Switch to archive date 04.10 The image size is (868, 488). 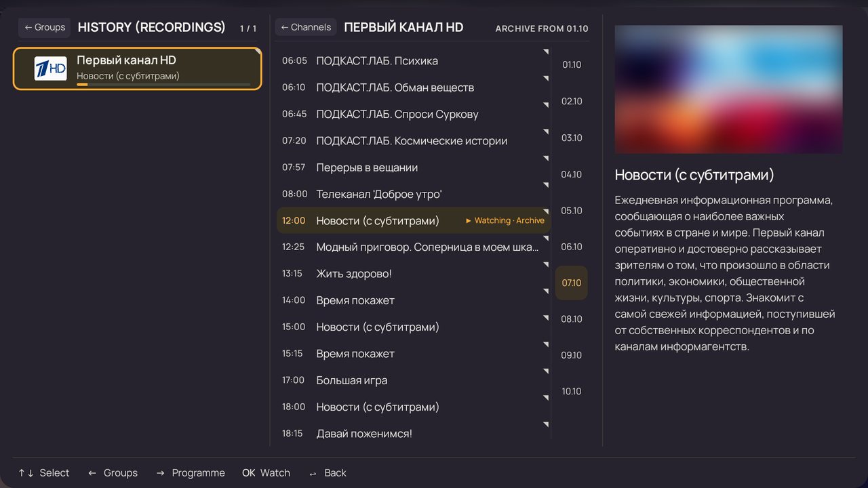click(x=572, y=175)
